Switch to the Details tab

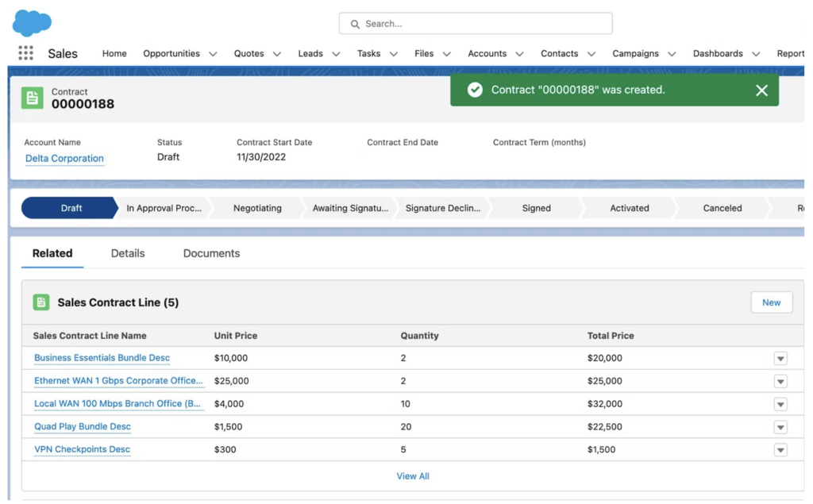(x=128, y=253)
